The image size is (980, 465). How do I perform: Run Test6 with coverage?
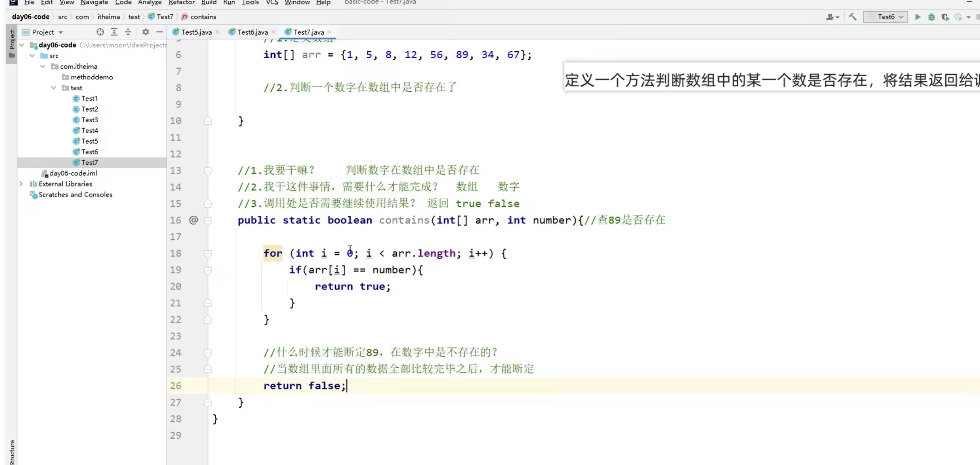click(945, 17)
